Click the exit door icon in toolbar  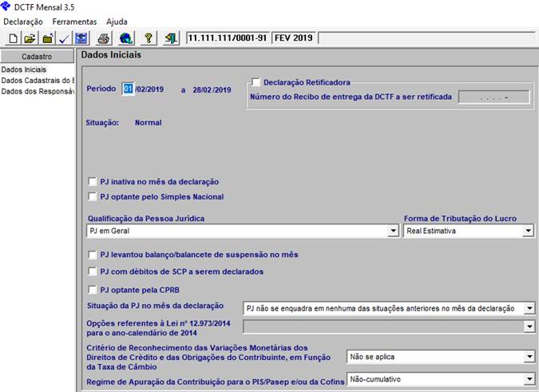click(x=172, y=38)
